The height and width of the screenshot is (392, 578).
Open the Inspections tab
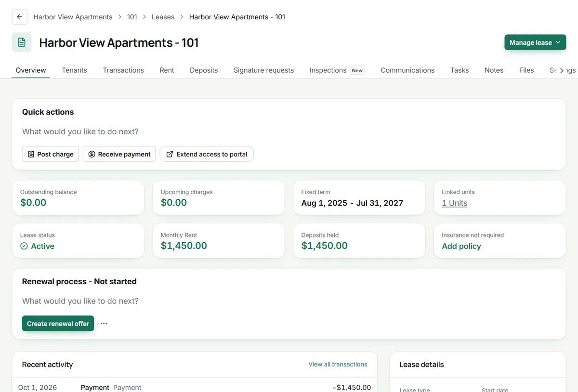pyautogui.click(x=337, y=70)
